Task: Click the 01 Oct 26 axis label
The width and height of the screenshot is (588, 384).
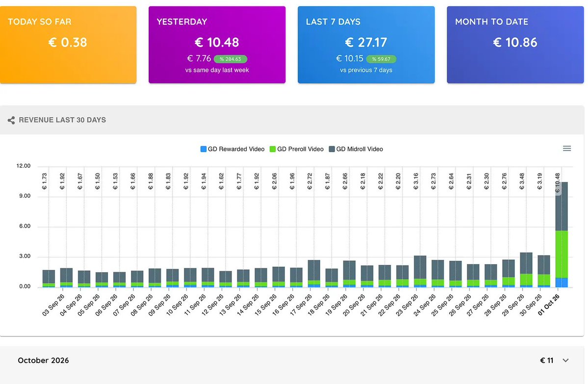Action: click(x=548, y=305)
